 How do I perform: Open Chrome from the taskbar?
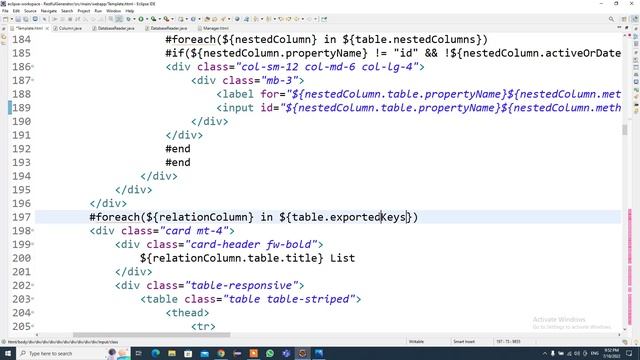[x=221, y=353]
